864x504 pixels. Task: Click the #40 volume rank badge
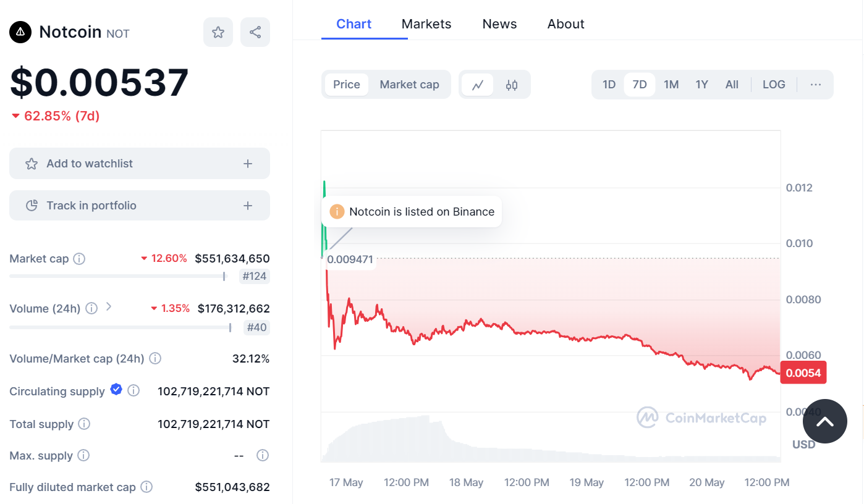pyautogui.click(x=256, y=327)
